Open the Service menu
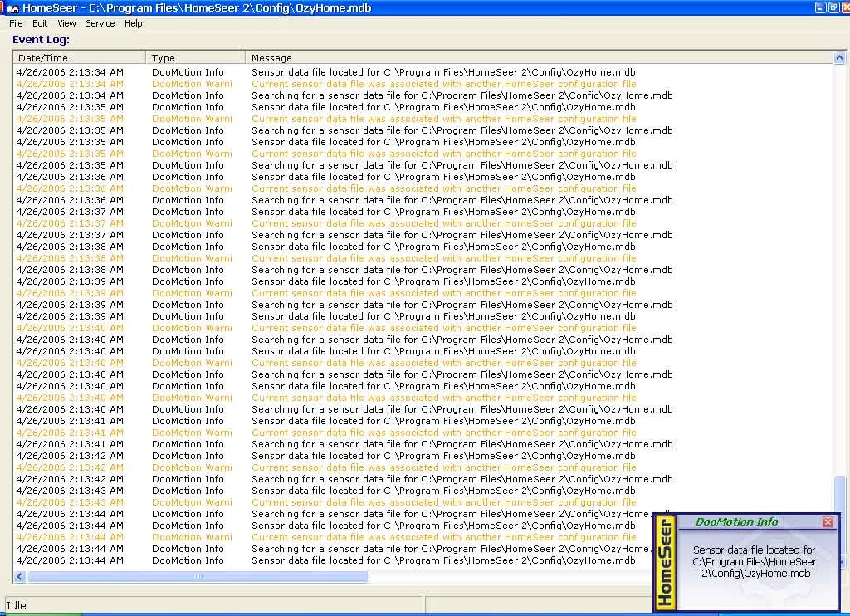850x616 pixels. coord(100,23)
